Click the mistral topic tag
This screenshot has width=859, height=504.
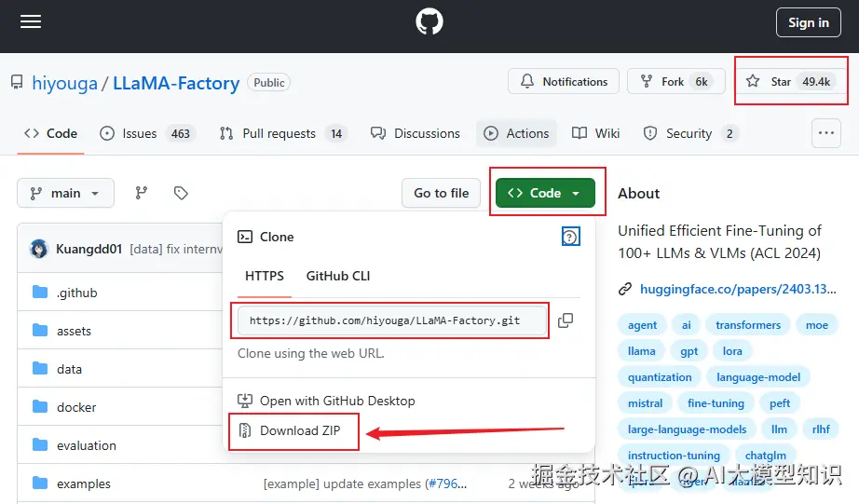coord(645,403)
